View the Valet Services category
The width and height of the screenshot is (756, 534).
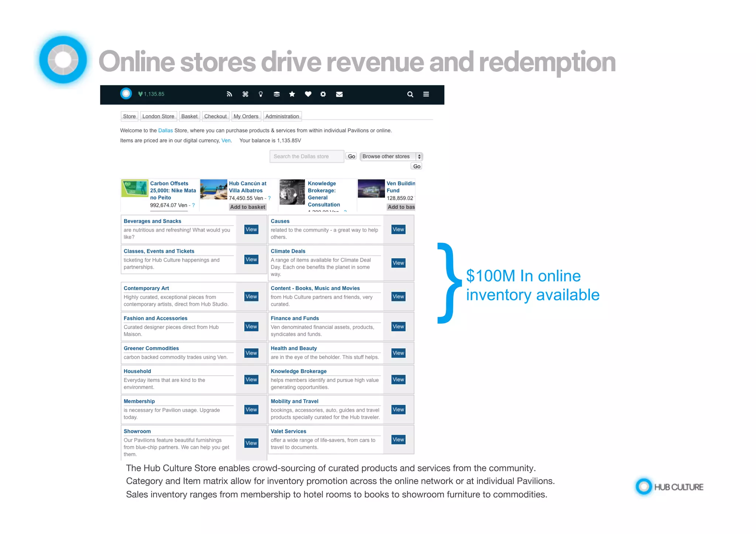(398, 440)
